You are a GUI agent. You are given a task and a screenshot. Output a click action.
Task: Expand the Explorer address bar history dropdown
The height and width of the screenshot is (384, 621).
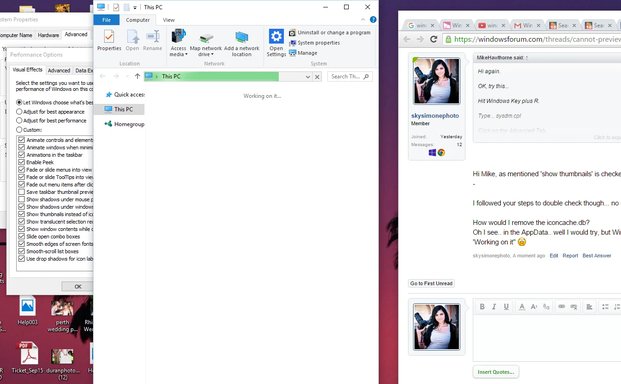tap(308, 77)
